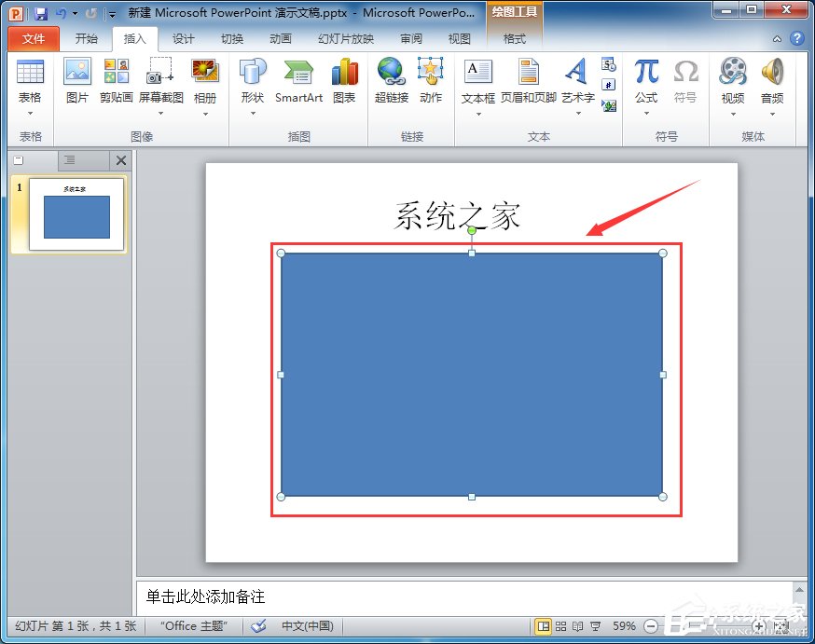The image size is (815, 644).
Task: Start 幻灯片放映 from the status bar
Action: tap(595, 626)
